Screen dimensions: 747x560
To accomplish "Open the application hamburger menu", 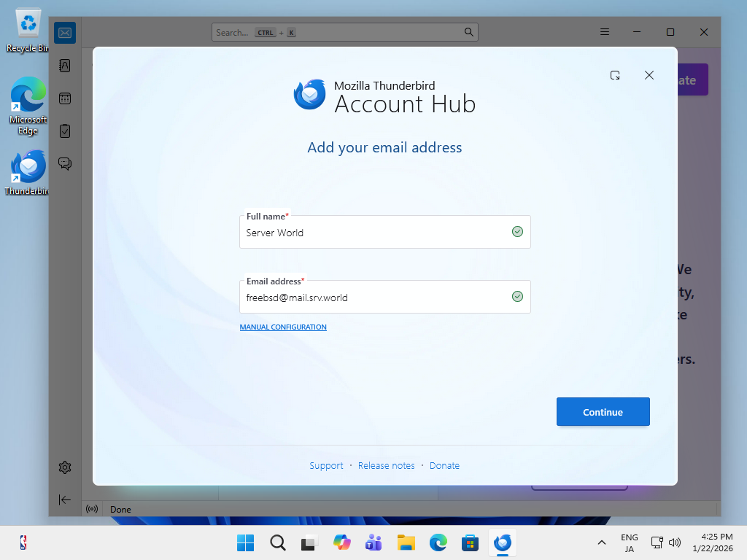I will click(605, 32).
